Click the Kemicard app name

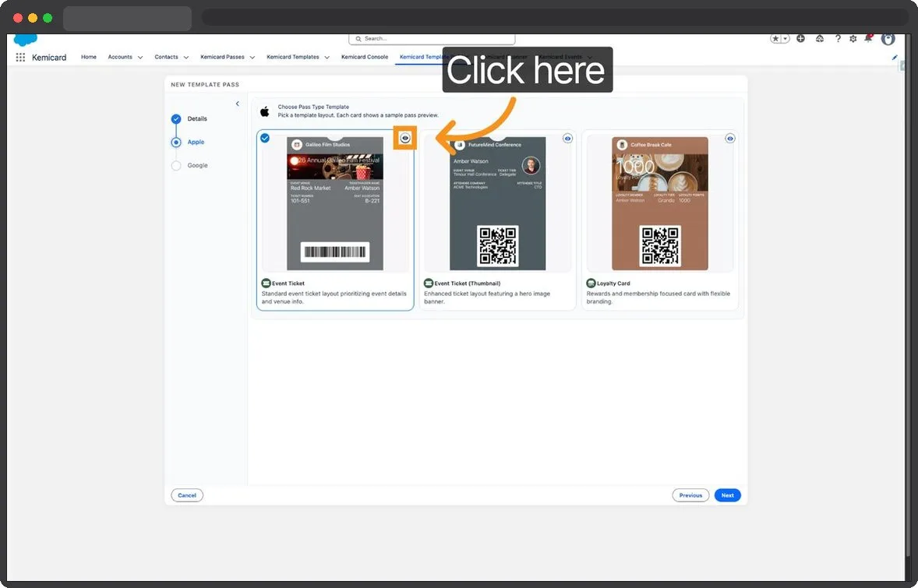click(x=49, y=58)
